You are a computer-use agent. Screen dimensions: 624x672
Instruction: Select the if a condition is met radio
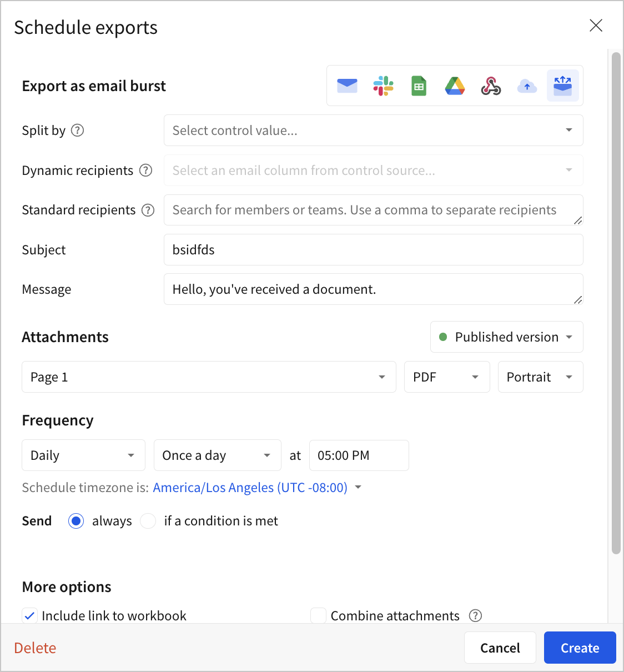click(148, 521)
